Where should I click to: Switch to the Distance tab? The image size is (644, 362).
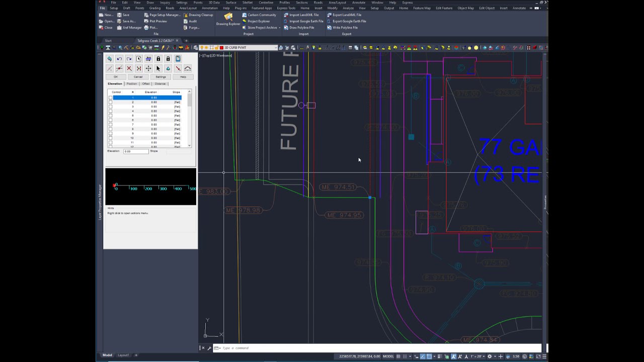click(x=160, y=84)
